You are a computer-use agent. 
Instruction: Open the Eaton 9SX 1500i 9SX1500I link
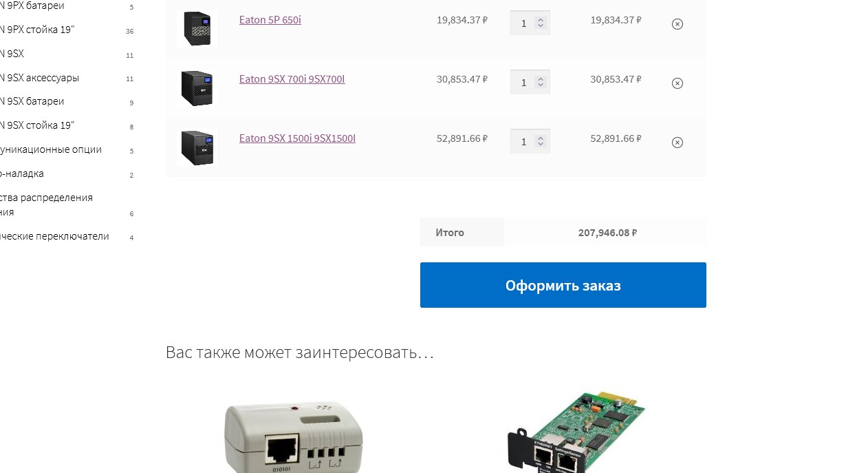[297, 138]
